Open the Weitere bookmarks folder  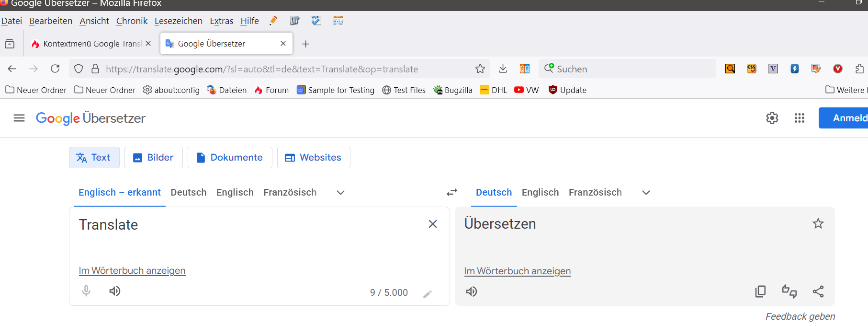click(x=845, y=90)
